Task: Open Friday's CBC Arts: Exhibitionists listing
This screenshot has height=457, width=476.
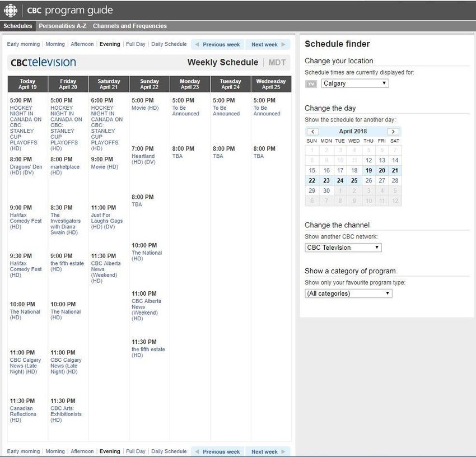Action: (66, 414)
